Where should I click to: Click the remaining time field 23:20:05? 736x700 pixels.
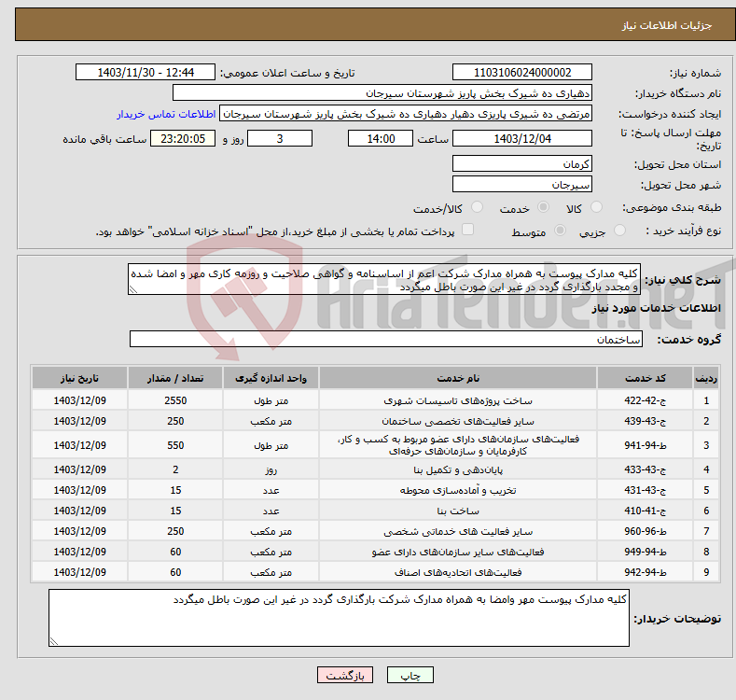coord(183,138)
